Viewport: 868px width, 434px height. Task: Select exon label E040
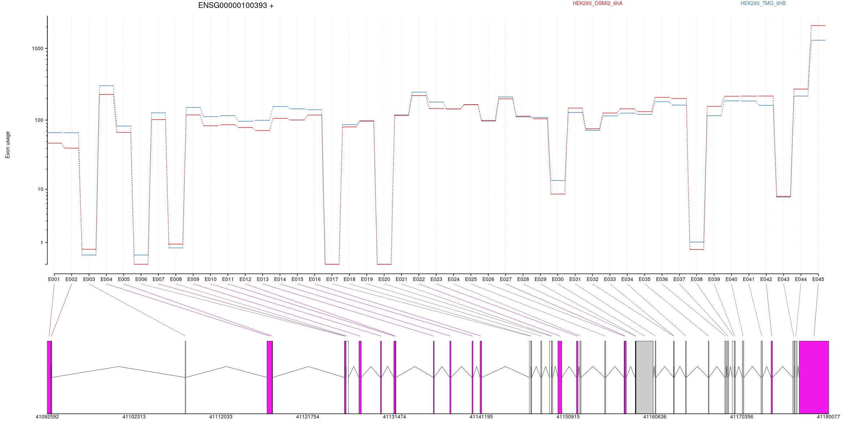coord(731,279)
